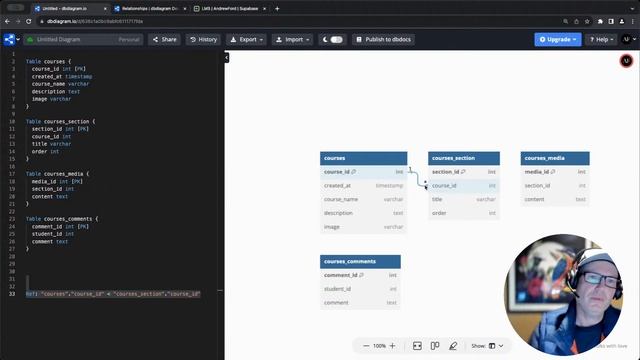
Task: Toggle the browser side panel icon
Action: (x=611, y=21)
